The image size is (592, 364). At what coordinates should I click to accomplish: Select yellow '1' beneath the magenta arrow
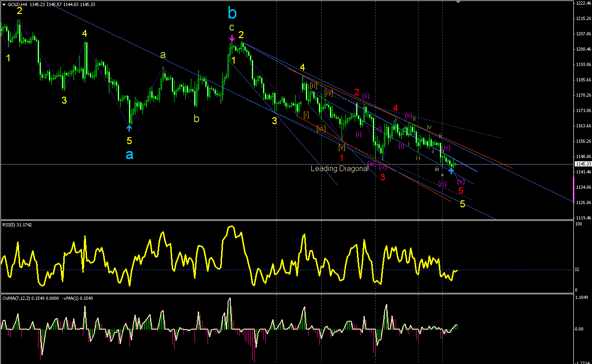point(234,60)
